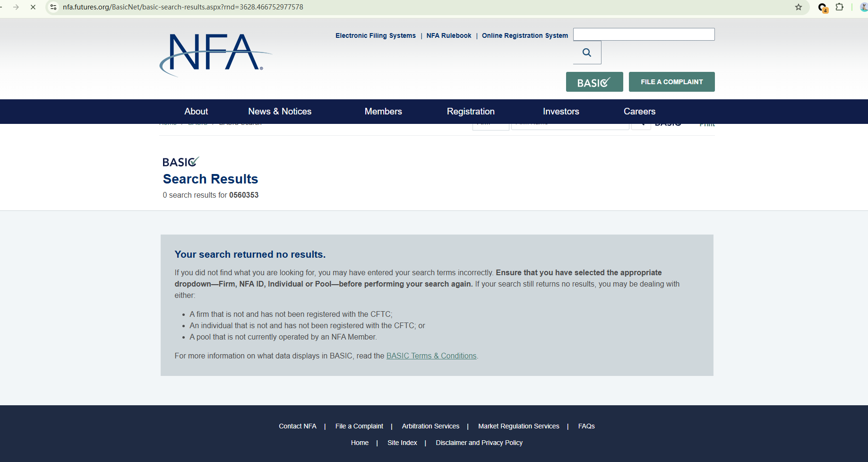Click the searched ID 0560353

(x=244, y=195)
